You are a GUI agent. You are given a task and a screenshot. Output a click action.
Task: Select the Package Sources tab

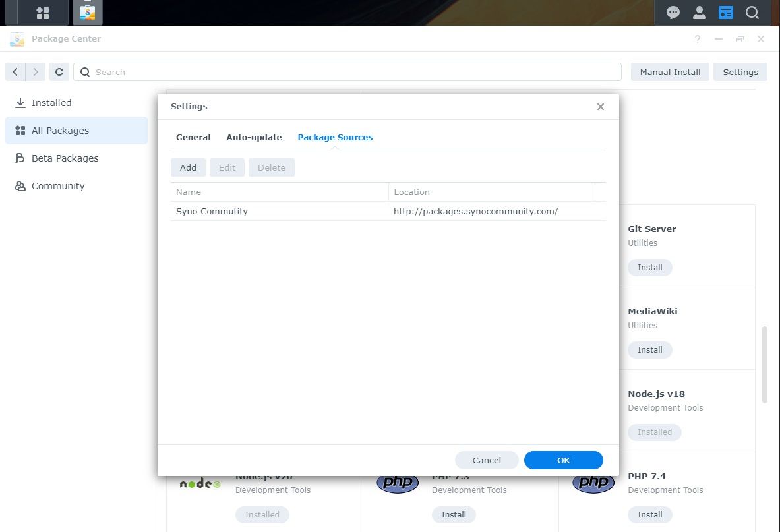[x=335, y=137]
